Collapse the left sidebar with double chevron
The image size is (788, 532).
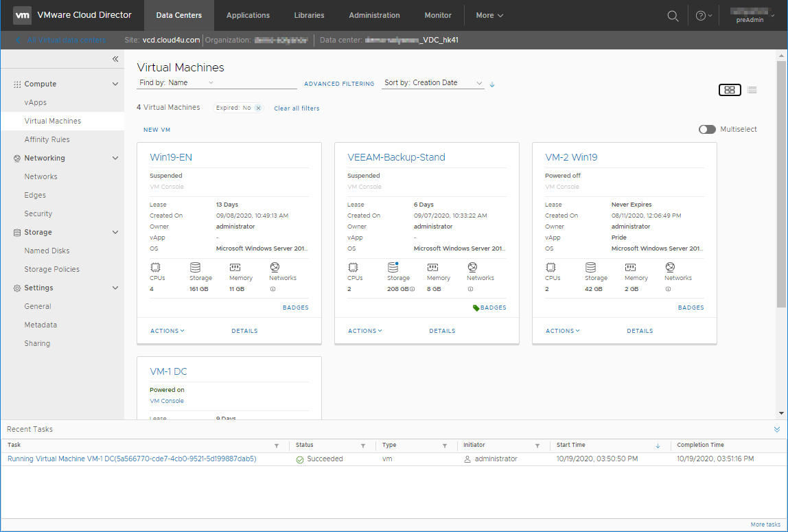point(115,60)
